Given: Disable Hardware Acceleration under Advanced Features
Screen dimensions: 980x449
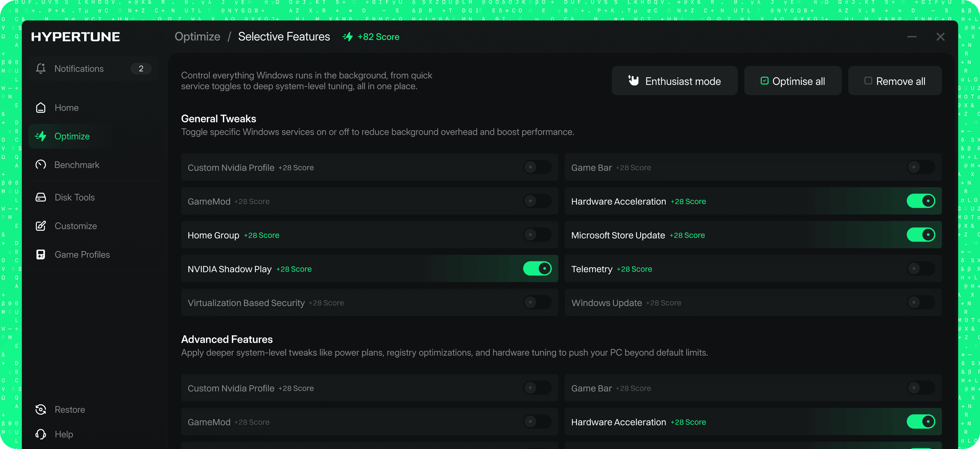Looking at the screenshot, I should (x=921, y=422).
